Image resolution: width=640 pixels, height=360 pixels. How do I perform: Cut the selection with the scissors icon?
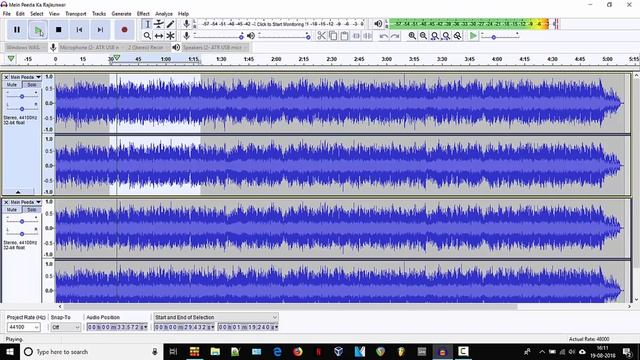tap(322, 36)
